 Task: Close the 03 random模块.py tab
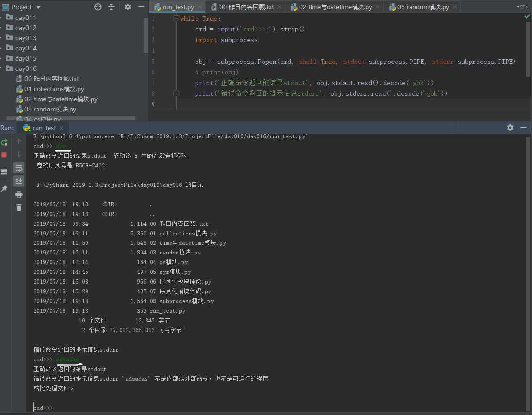click(454, 7)
